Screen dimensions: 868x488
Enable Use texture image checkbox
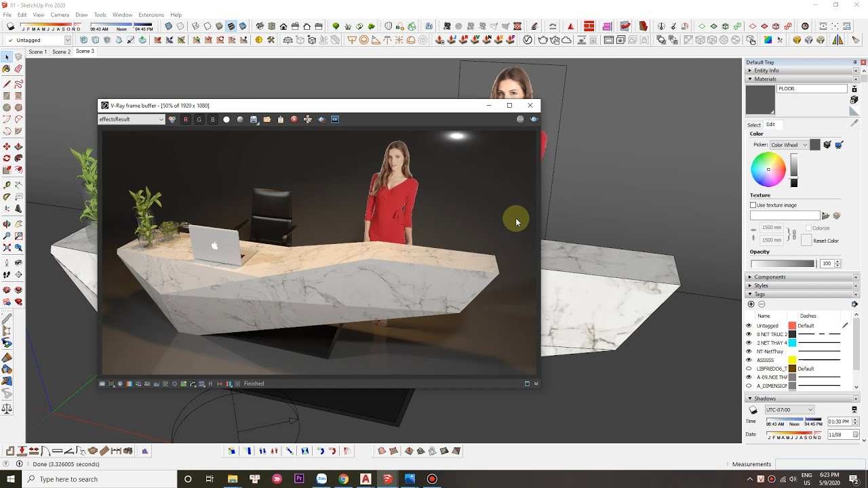coord(753,205)
